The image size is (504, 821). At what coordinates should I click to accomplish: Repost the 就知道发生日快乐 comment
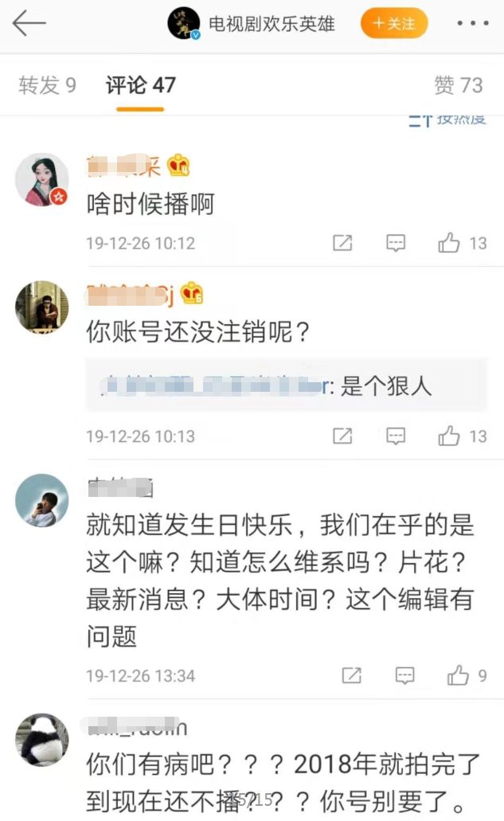point(351,676)
